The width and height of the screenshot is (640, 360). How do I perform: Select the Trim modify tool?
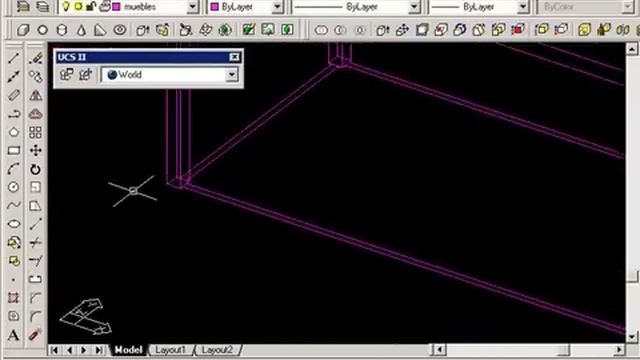[36, 242]
